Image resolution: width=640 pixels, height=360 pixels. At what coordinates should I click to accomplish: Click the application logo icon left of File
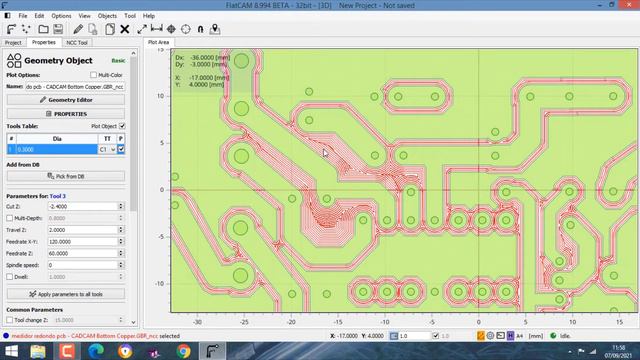[x=7, y=16]
